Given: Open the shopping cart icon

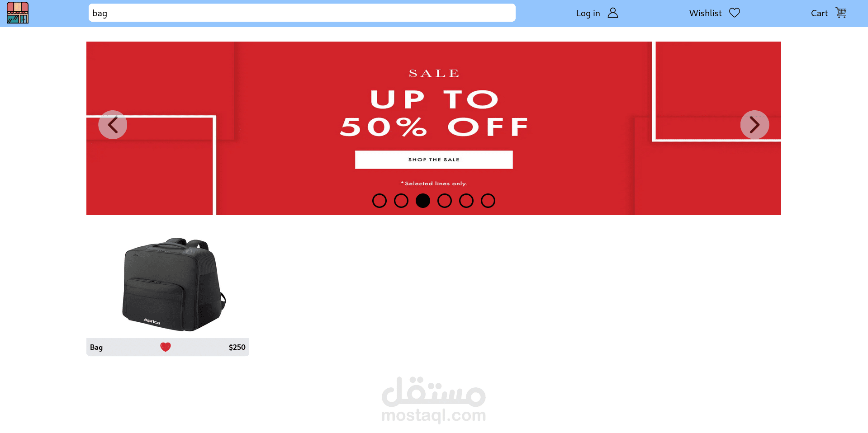Looking at the screenshot, I should point(841,13).
